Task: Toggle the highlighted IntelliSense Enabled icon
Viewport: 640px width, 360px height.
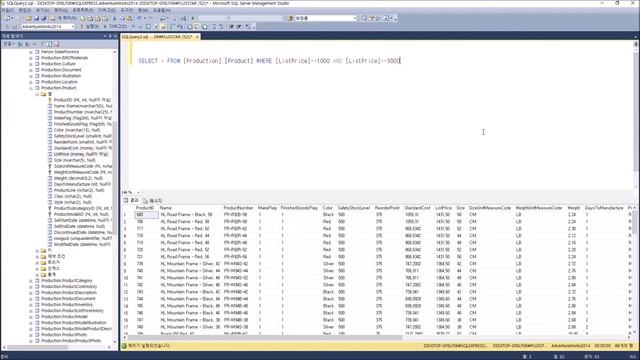Action: click(163, 27)
